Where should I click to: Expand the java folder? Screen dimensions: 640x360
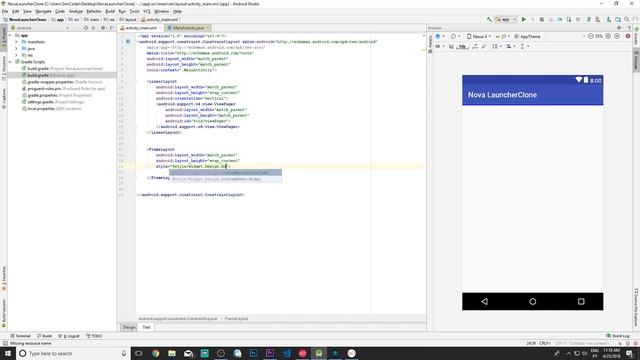[16, 49]
